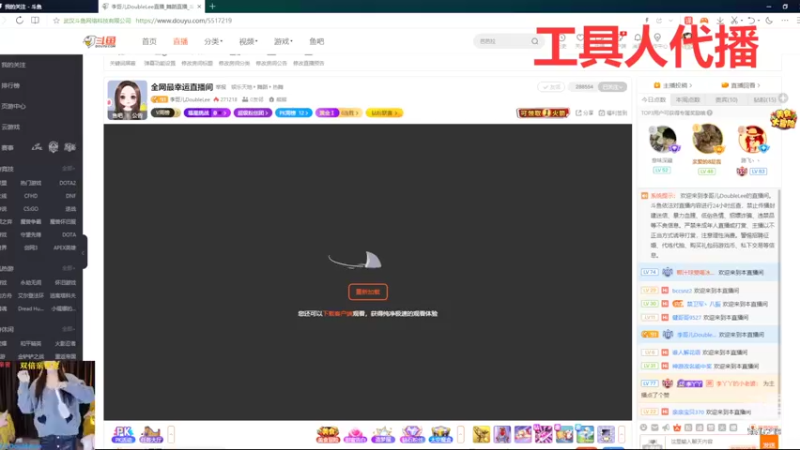This screenshot has height=450, width=800.
Task: Expand the rank tabs round arrow button
Action: (783, 97)
